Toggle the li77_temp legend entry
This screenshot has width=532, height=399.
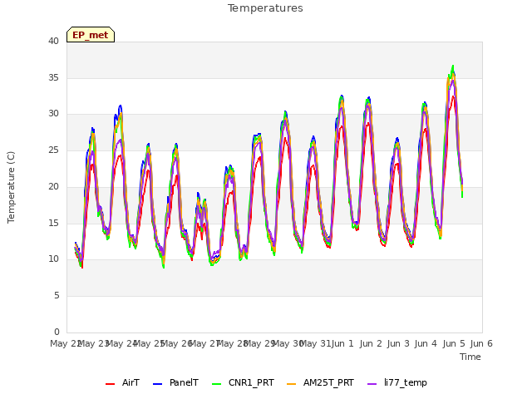(397, 382)
